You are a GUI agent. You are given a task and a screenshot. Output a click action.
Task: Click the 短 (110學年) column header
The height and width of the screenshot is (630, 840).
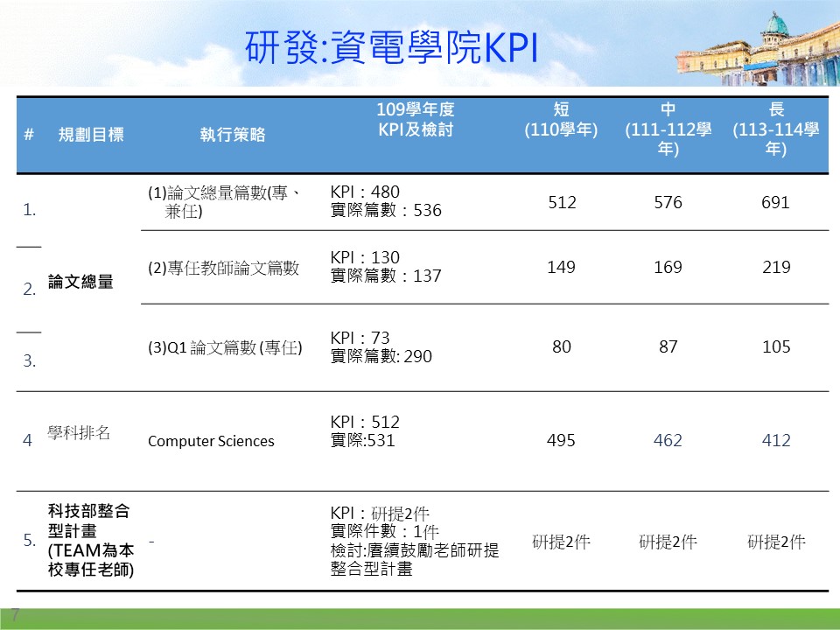click(x=561, y=120)
